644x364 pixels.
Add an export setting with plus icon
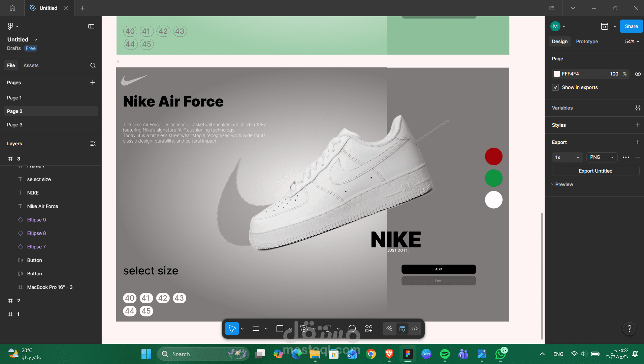pos(638,142)
